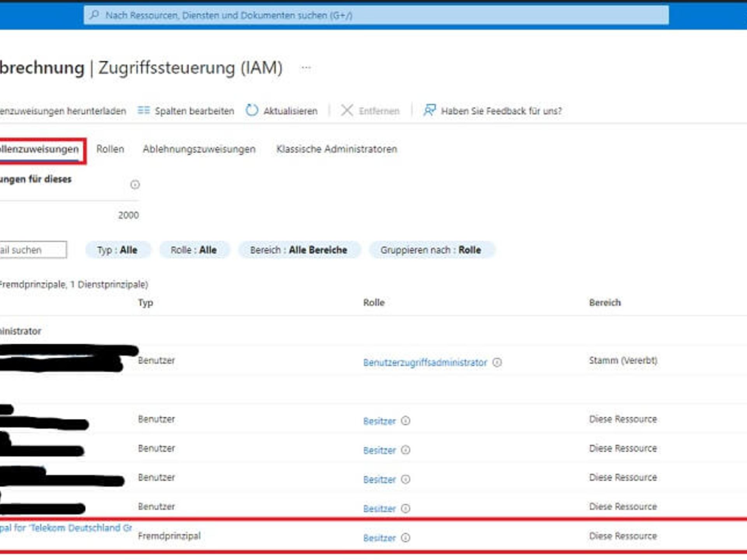Open the Telekom Deutschland Fremdprinzipal link
747x560 pixels.
click(x=66, y=527)
